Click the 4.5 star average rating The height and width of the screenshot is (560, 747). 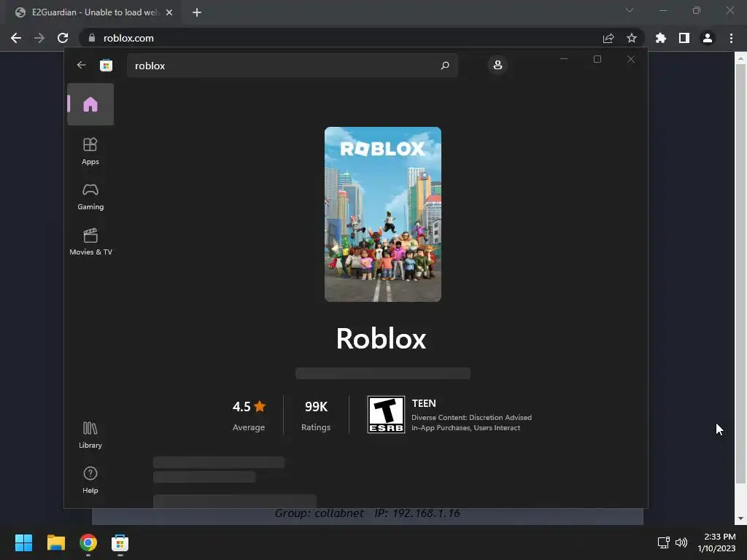[x=249, y=415]
